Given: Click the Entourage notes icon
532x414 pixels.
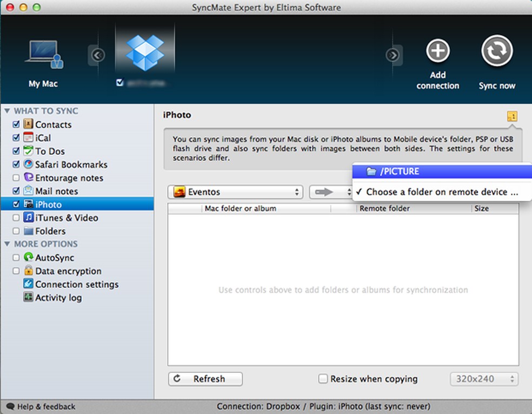Looking at the screenshot, I should coord(28,178).
